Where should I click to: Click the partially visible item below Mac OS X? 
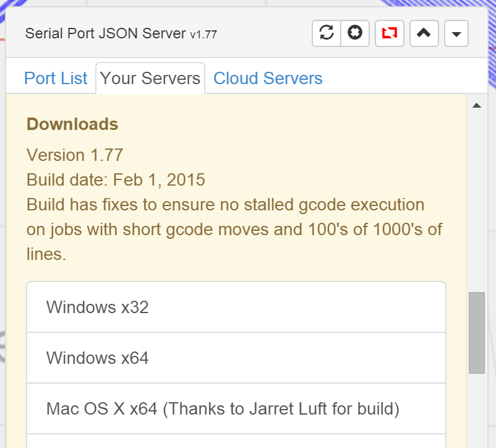click(x=236, y=441)
